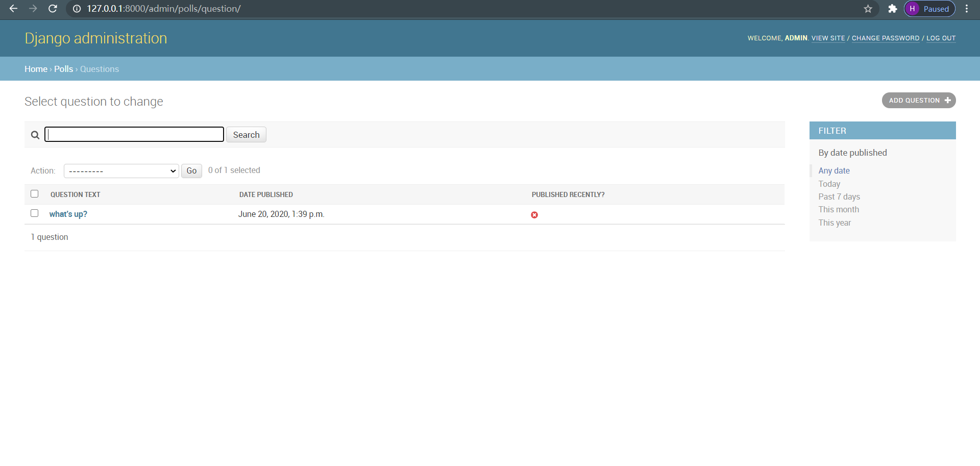The width and height of the screenshot is (980, 466).
Task: Click the "By date published" filter heading
Action: point(852,153)
